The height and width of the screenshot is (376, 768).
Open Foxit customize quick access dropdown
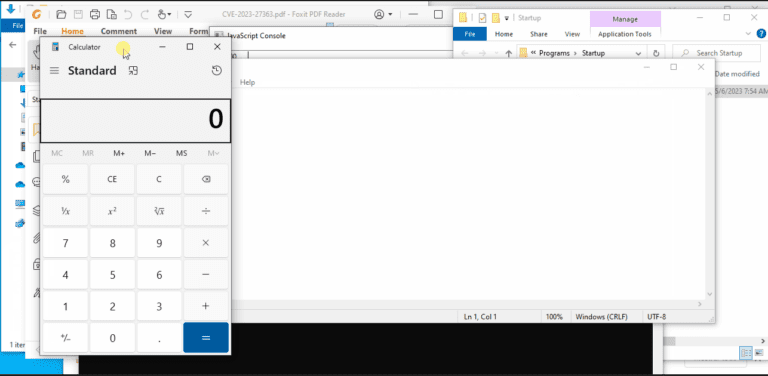click(188, 14)
